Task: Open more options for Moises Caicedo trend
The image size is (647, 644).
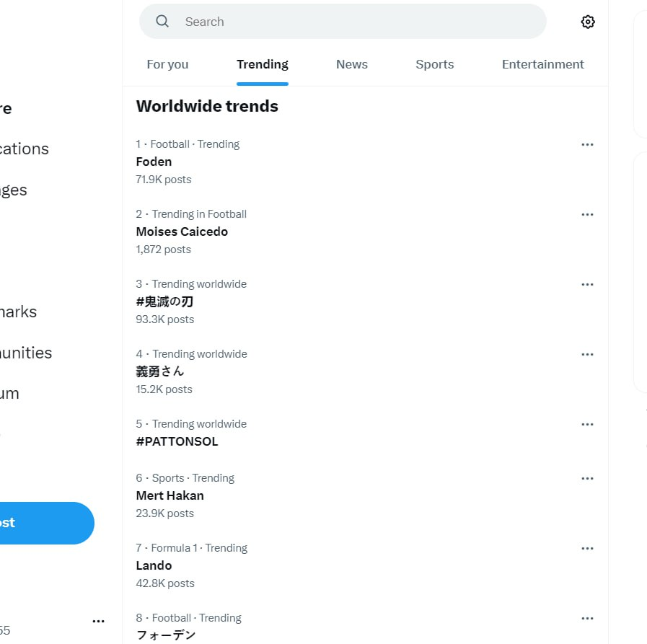Action: pos(587,214)
